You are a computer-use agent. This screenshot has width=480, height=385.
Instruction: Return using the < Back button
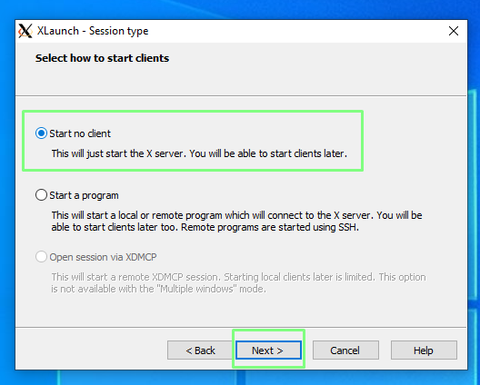pyautogui.click(x=200, y=350)
